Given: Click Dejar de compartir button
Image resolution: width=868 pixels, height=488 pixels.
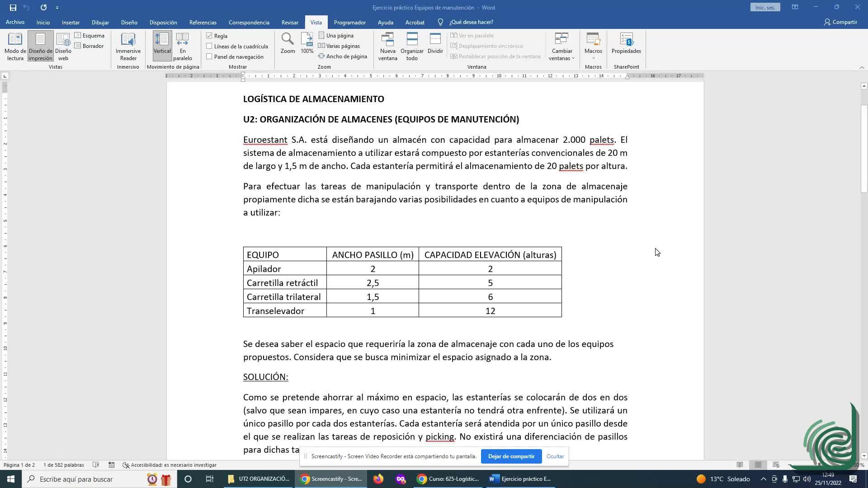Looking at the screenshot, I should coord(511,456).
